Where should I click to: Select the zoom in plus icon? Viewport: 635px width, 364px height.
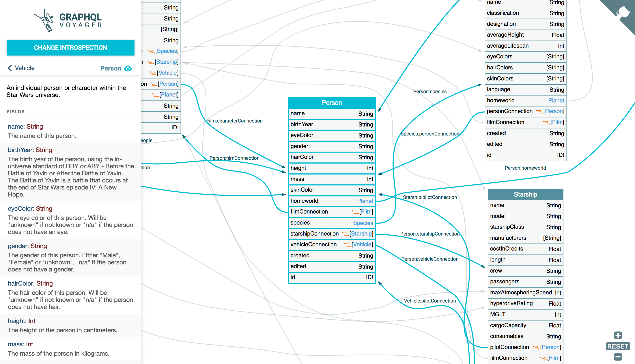(618, 335)
